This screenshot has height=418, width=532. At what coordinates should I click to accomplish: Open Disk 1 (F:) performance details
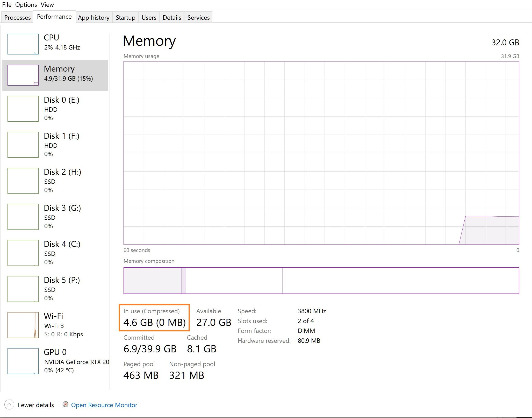pos(54,145)
